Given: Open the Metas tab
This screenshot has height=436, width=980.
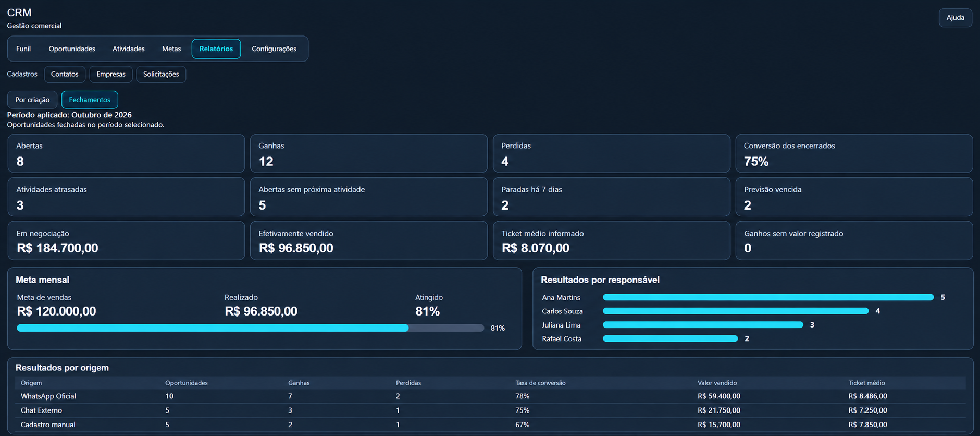Looking at the screenshot, I should pos(171,49).
